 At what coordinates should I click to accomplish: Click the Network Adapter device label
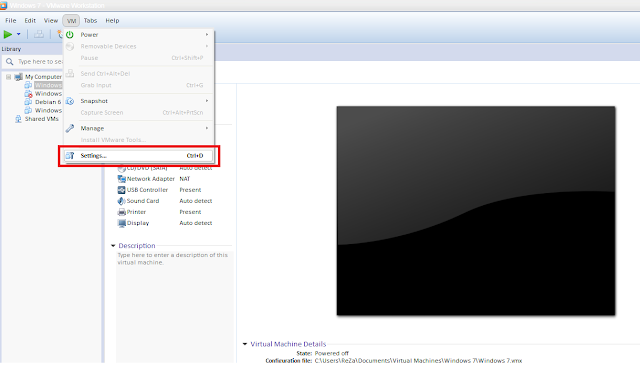click(x=151, y=179)
